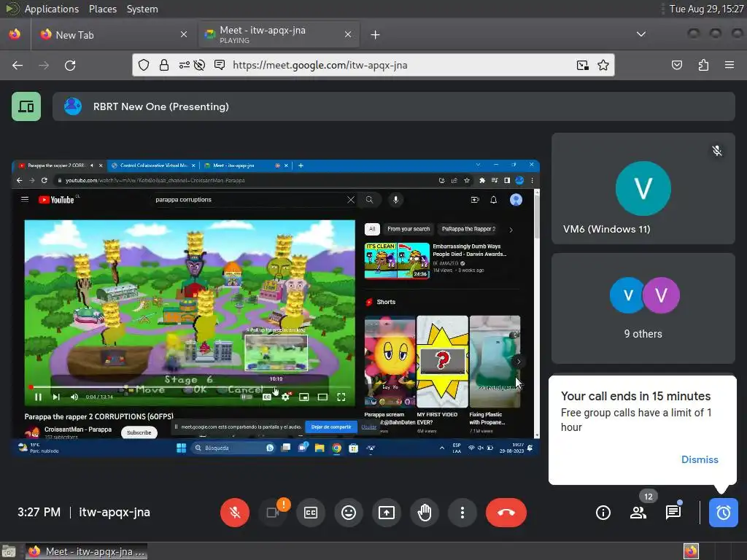This screenshot has height=560, width=747.
Task: Open a new Firefox tab
Action: click(376, 35)
